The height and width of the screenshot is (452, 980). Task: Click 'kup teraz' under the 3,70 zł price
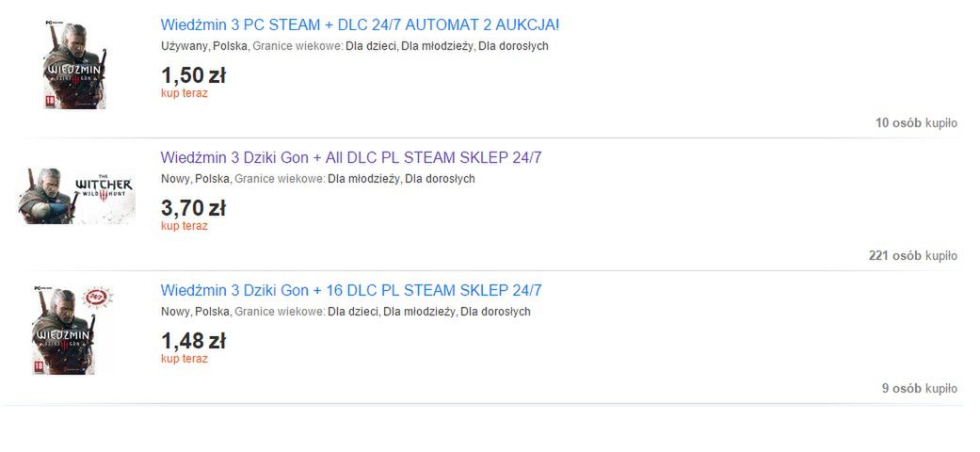185,226
